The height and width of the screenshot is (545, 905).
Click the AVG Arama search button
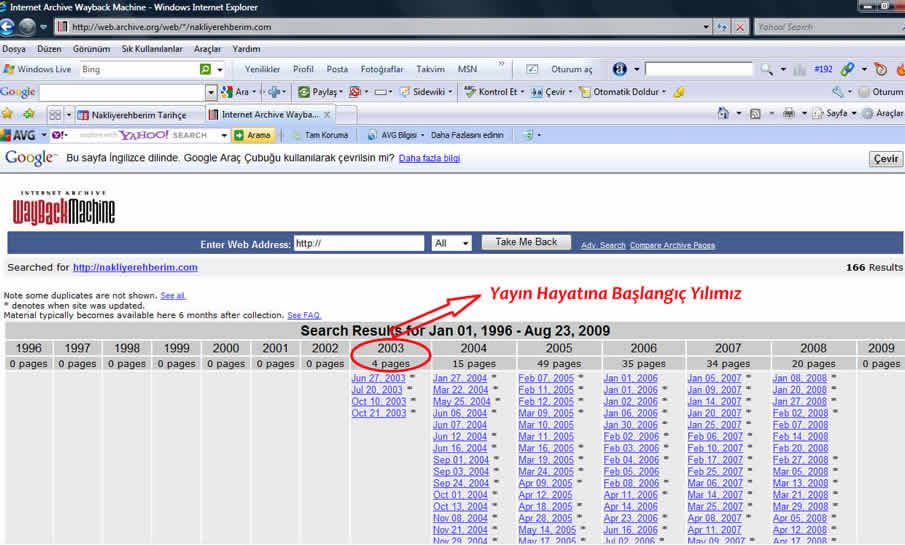click(x=253, y=135)
